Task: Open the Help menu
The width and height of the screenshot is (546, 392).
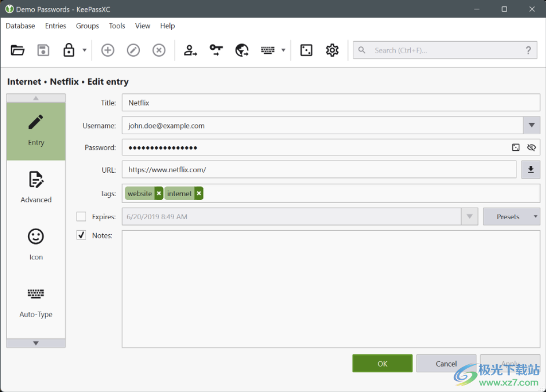Action: (x=167, y=26)
